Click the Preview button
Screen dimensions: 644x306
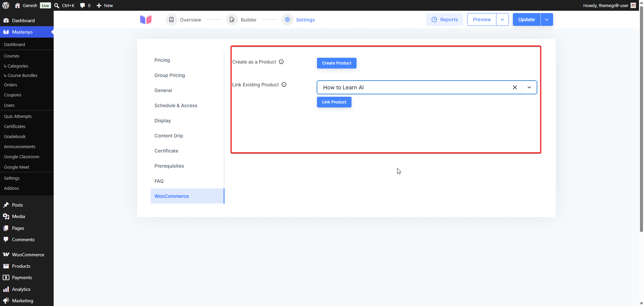click(482, 19)
